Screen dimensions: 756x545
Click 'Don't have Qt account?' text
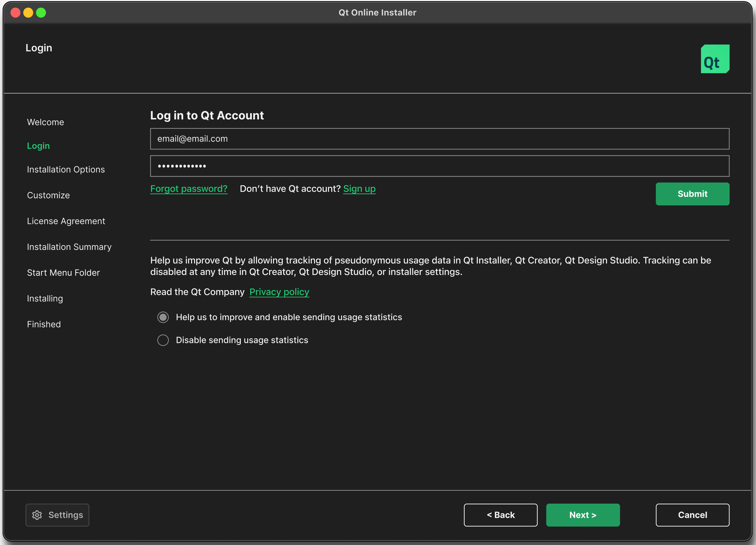click(290, 189)
